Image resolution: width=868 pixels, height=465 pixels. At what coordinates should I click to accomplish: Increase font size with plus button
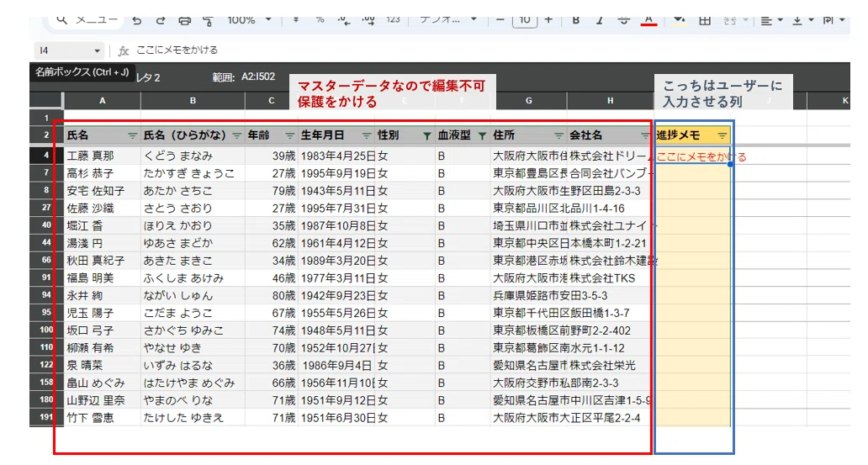click(x=548, y=20)
